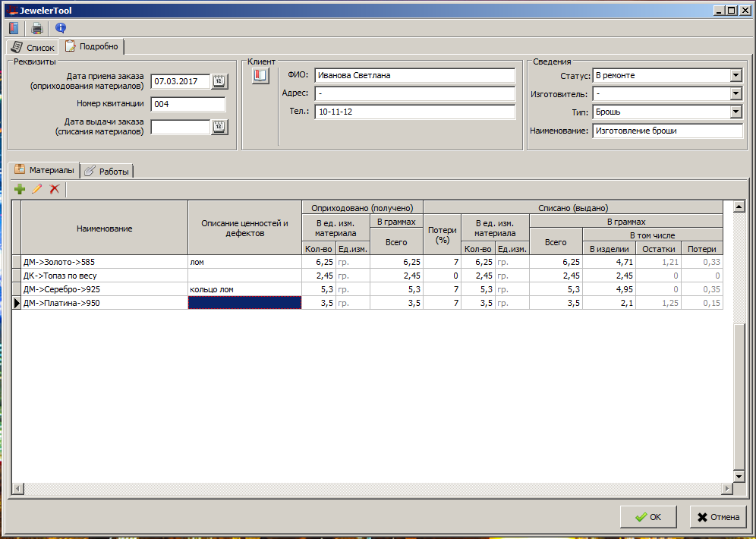Image resolution: width=756 pixels, height=539 pixels.
Task: Click the 'В изделии' column header
Action: pyautogui.click(x=609, y=249)
